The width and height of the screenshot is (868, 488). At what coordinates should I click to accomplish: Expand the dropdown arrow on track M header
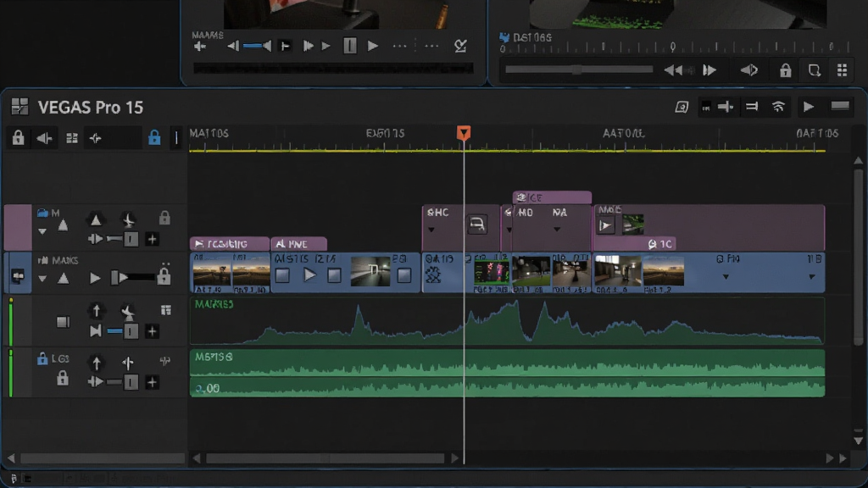click(42, 232)
